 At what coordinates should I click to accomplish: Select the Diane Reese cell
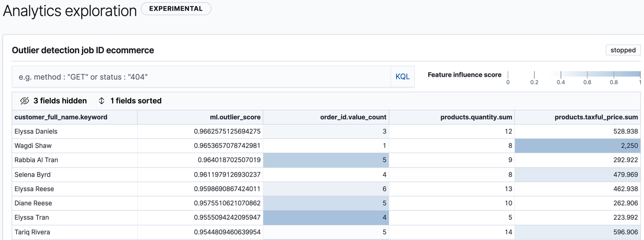click(x=75, y=203)
